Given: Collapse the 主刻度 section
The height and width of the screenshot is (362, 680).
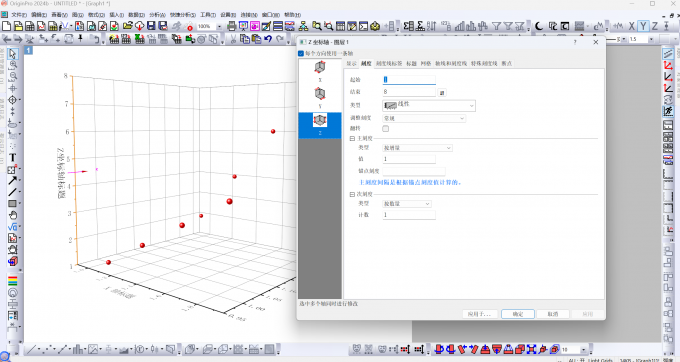Looking at the screenshot, I should 352,138.
